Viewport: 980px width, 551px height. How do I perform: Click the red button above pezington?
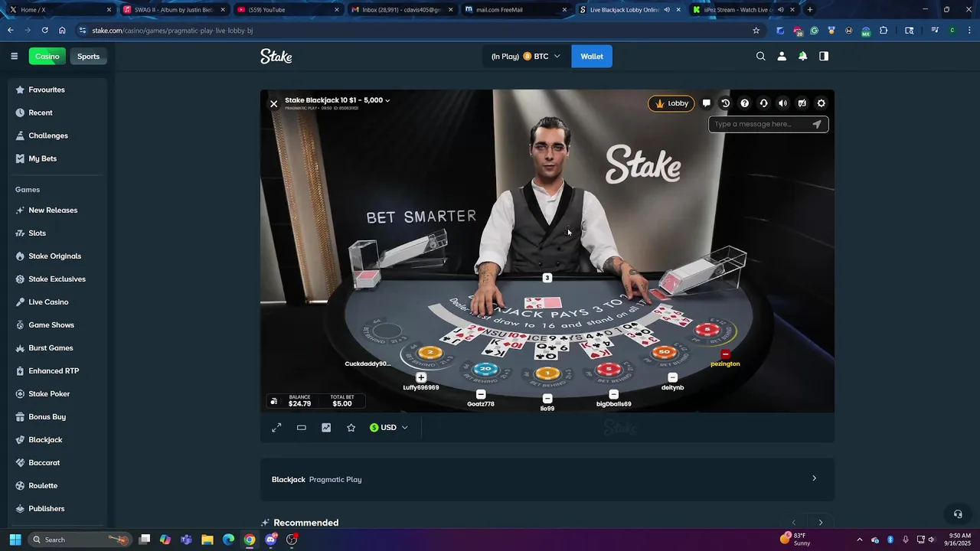[x=726, y=354]
